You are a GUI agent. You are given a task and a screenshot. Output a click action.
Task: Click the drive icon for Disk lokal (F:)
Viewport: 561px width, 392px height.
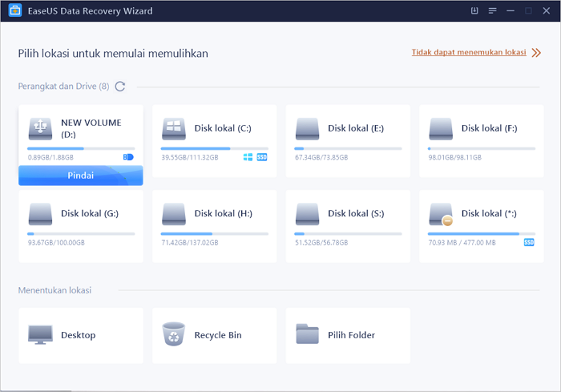(441, 129)
